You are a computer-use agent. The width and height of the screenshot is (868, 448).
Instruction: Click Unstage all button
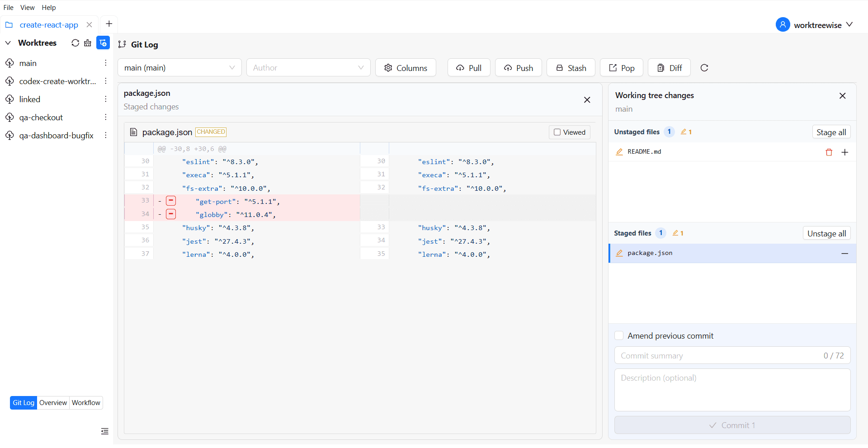pos(827,233)
